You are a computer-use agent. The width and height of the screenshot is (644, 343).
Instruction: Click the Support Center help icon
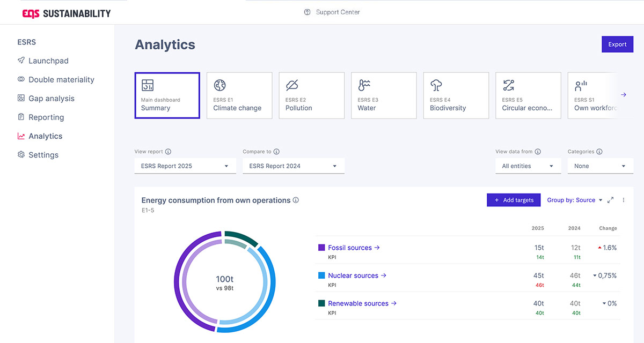[x=308, y=12]
